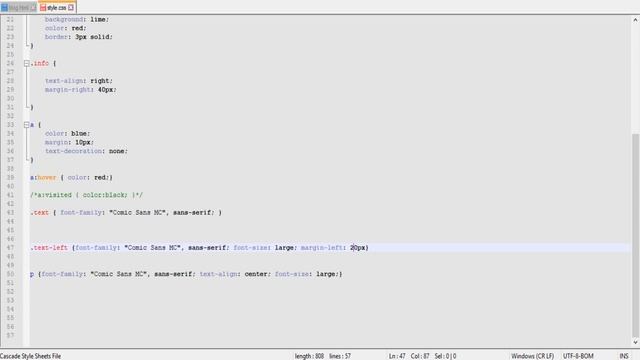Click the '.info' selector text
Viewport: 640px width, 360px height.
pos(40,63)
